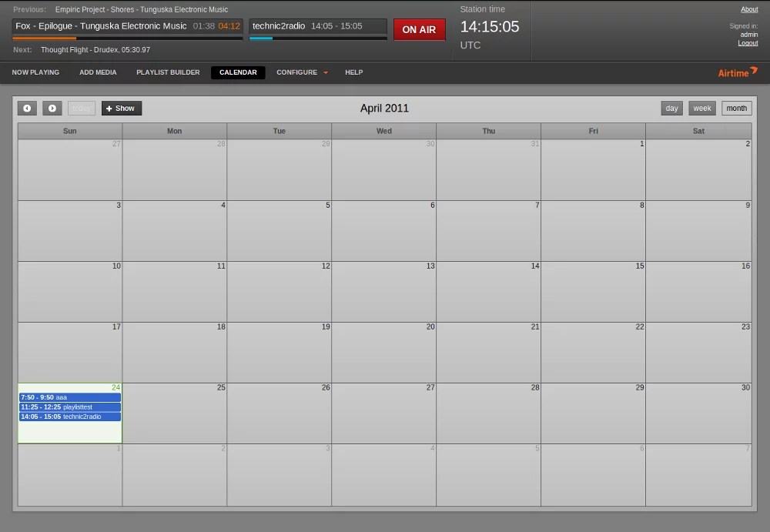Go to the Playlist Builder tab

click(168, 72)
